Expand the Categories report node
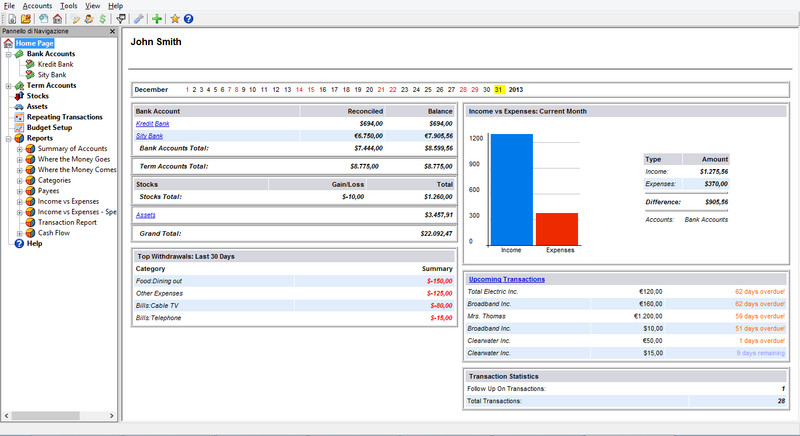 [19, 181]
